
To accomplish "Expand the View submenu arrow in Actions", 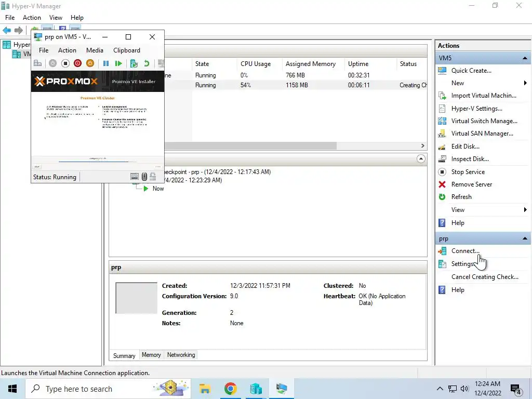I will (x=525, y=210).
